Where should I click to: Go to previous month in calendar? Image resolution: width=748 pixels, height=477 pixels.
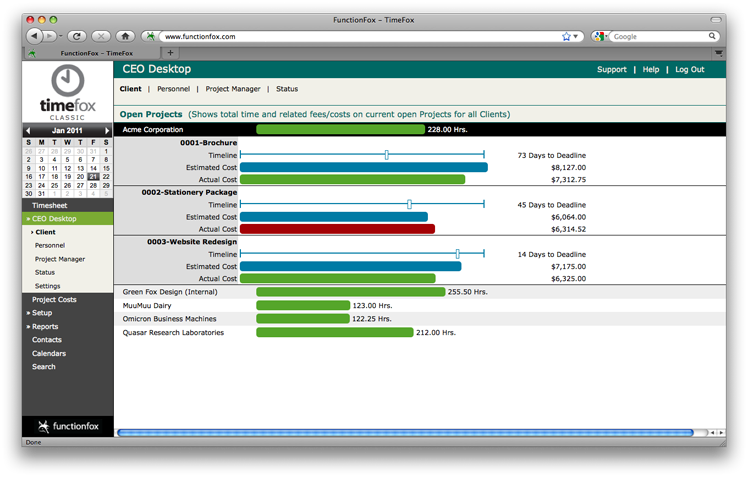[28, 131]
